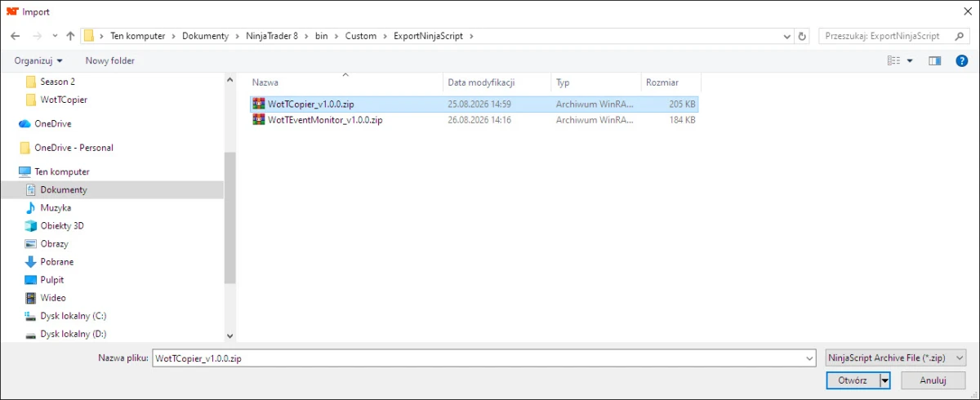
Task: Click the navigation pane scrollbar up arrow
Action: 229,79
